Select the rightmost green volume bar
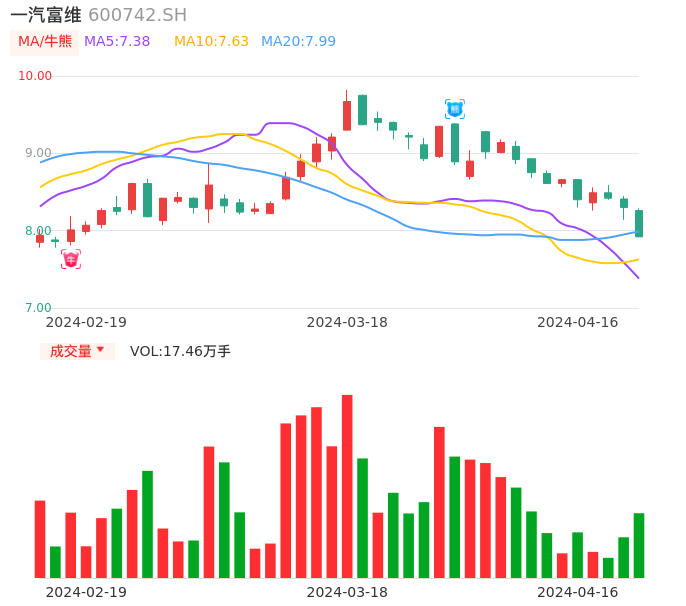Screen dimensions: 686x606 [x=639, y=545]
